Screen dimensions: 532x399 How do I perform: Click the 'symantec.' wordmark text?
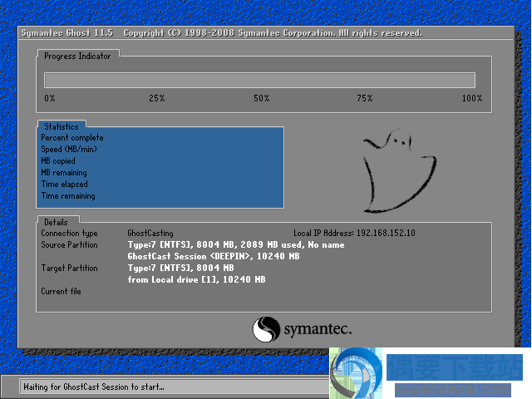pyautogui.click(x=318, y=329)
